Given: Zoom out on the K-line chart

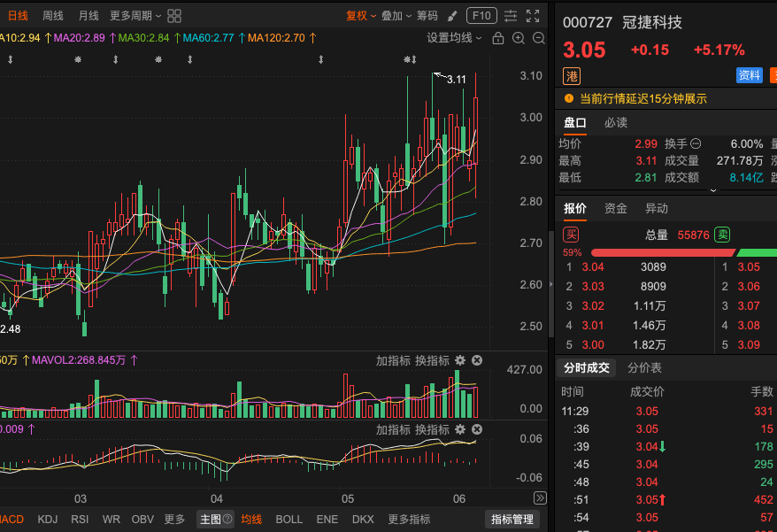Looking at the screenshot, I should click(x=539, y=38).
